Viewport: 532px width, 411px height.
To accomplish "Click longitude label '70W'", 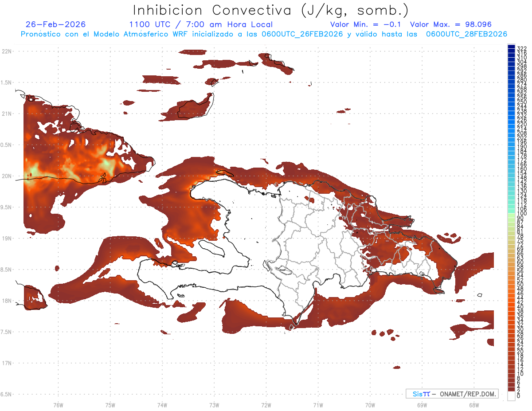I will click(x=370, y=404).
